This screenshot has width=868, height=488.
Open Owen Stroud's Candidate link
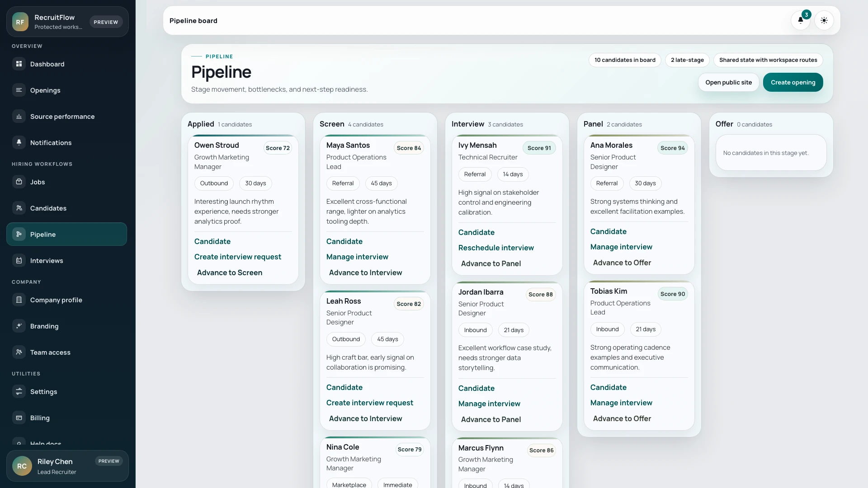point(212,241)
